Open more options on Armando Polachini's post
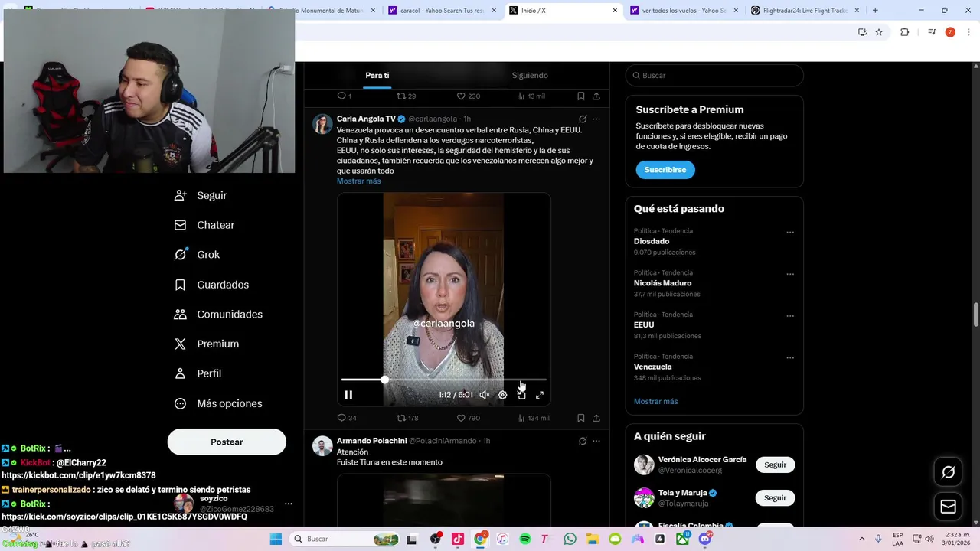Screen dimensions: 980x551 [596, 441]
